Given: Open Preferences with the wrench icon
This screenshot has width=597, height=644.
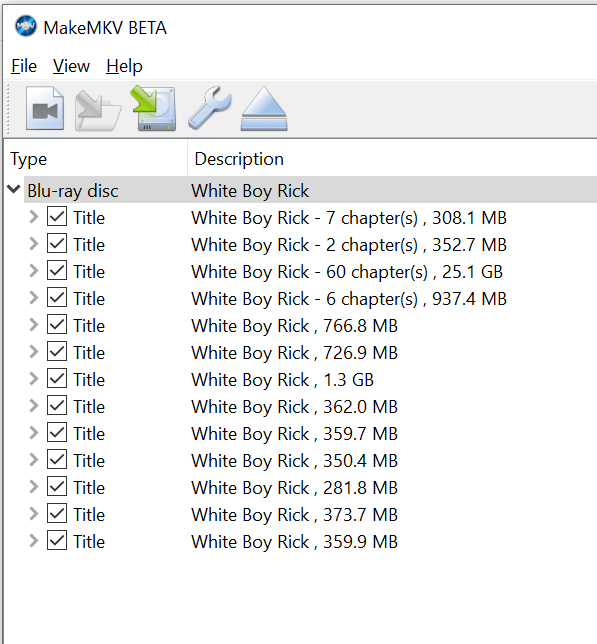Looking at the screenshot, I should click(210, 108).
